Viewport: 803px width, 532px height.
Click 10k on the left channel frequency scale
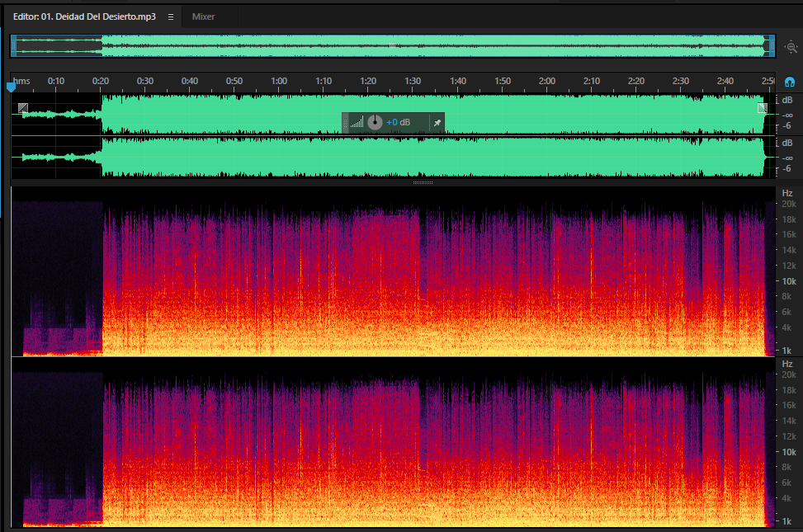click(789, 281)
